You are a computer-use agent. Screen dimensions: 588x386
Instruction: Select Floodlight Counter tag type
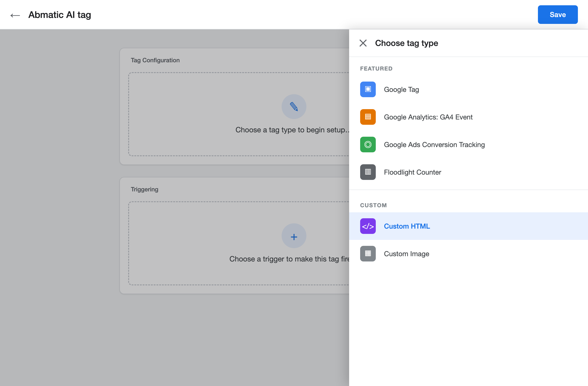(x=468, y=172)
